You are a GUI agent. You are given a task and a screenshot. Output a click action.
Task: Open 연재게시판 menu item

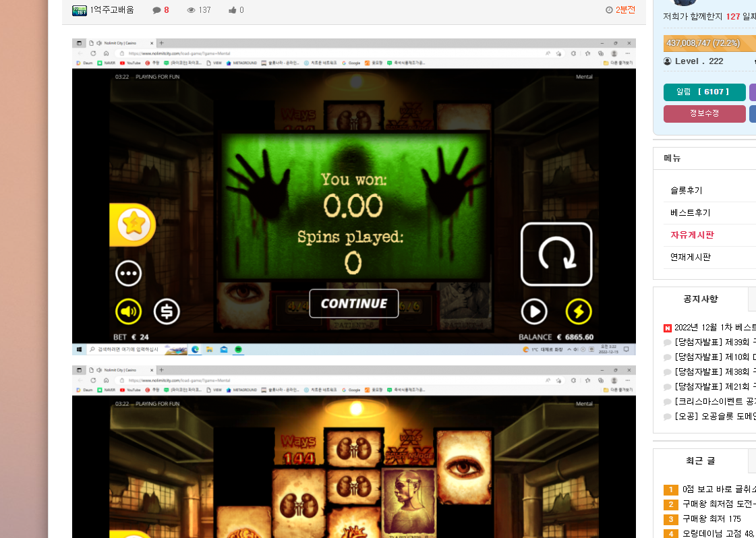pyautogui.click(x=690, y=257)
